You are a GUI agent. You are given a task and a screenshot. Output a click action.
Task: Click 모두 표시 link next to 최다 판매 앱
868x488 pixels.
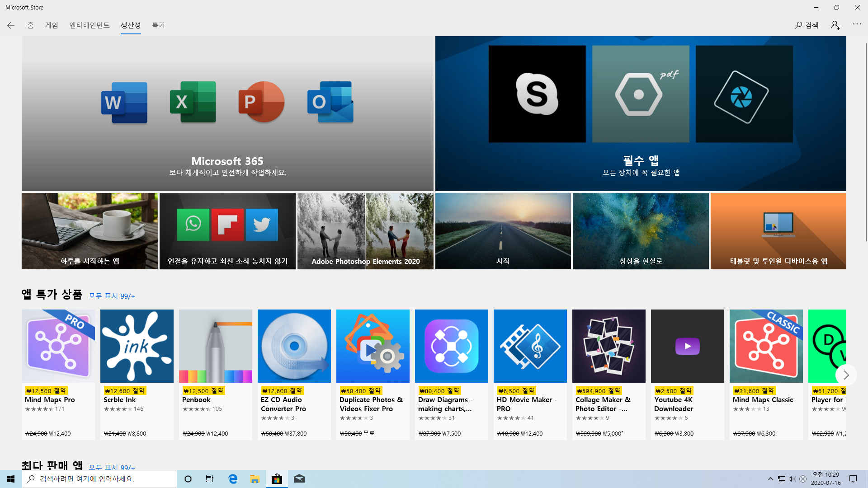click(112, 467)
